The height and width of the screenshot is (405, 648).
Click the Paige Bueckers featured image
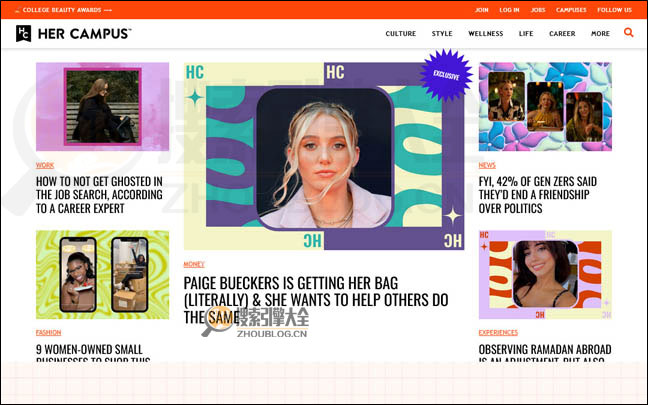click(324, 156)
